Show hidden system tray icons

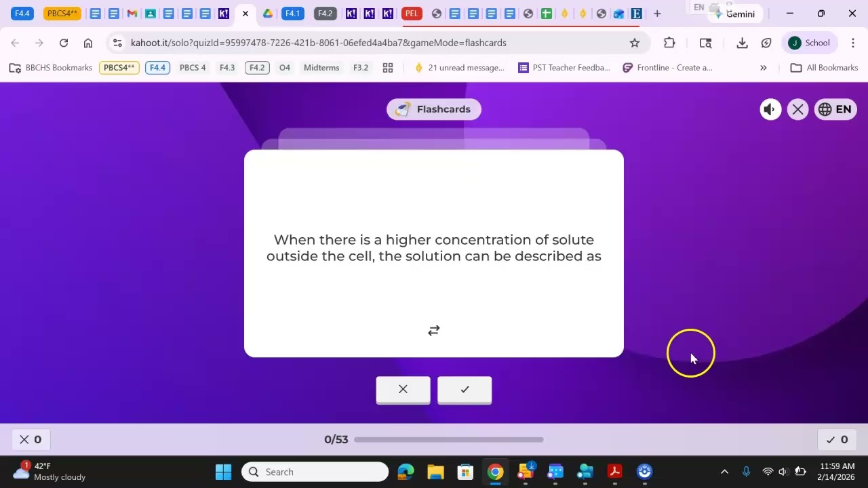pos(724,472)
